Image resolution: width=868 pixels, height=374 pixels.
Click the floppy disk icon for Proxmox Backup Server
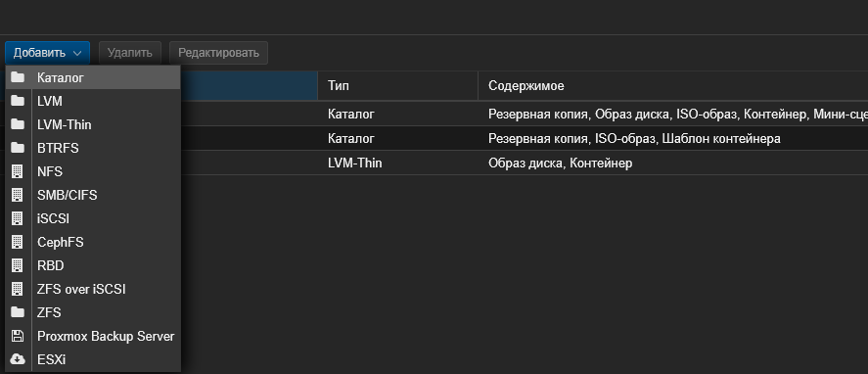[18, 337]
